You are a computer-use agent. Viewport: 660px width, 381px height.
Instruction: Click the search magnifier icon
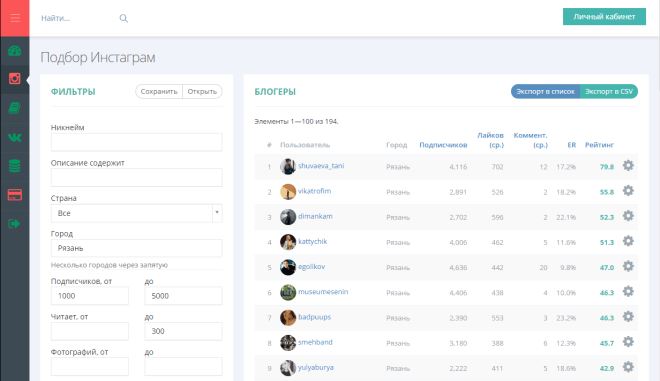(123, 18)
